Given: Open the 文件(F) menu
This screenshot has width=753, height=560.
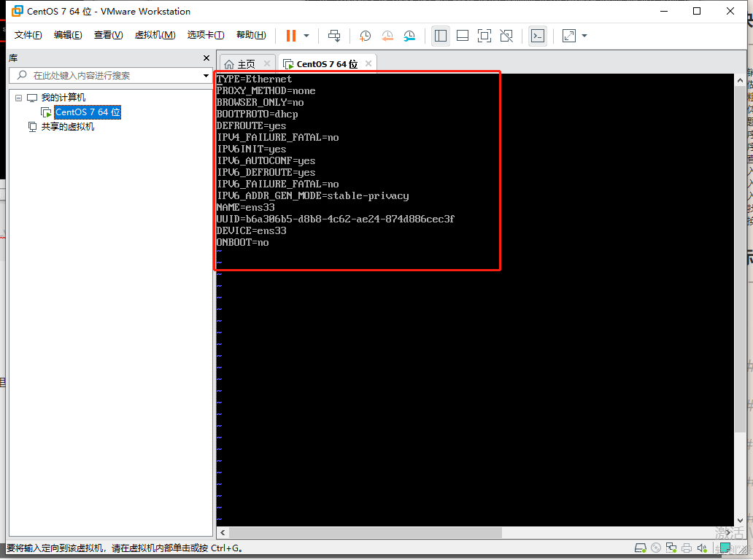Looking at the screenshot, I should pyautogui.click(x=28, y=35).
